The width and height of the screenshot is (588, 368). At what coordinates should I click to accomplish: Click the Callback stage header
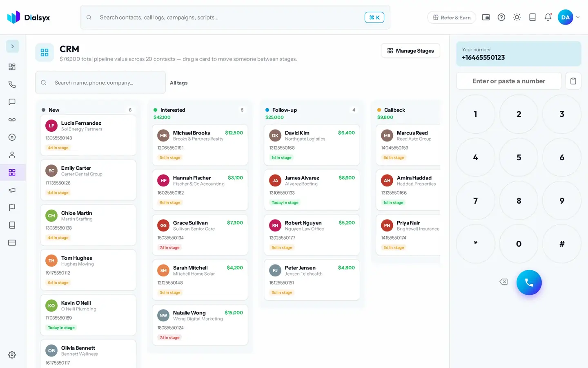pos(394,110)
